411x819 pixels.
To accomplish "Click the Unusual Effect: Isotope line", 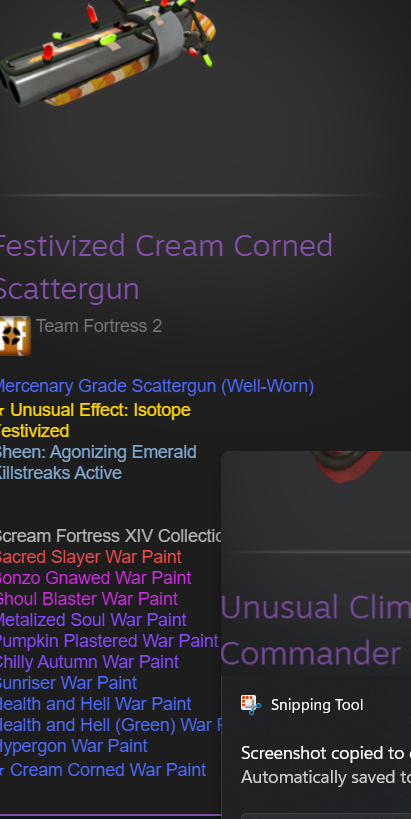I will click(x=95, y=410).
